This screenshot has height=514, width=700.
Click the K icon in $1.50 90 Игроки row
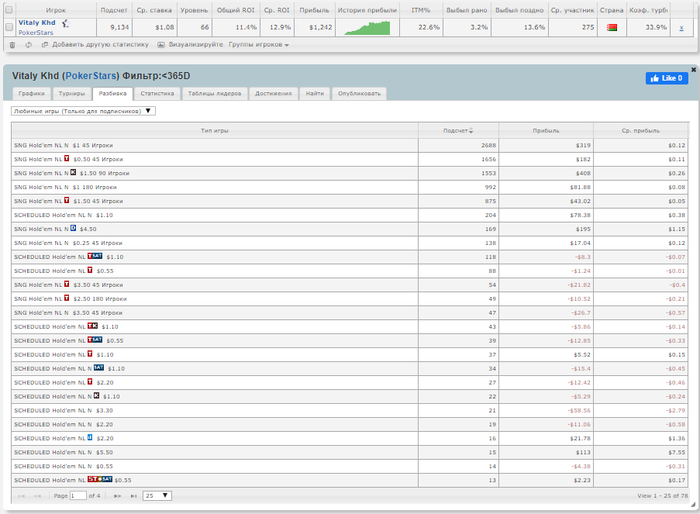point(73,172)
